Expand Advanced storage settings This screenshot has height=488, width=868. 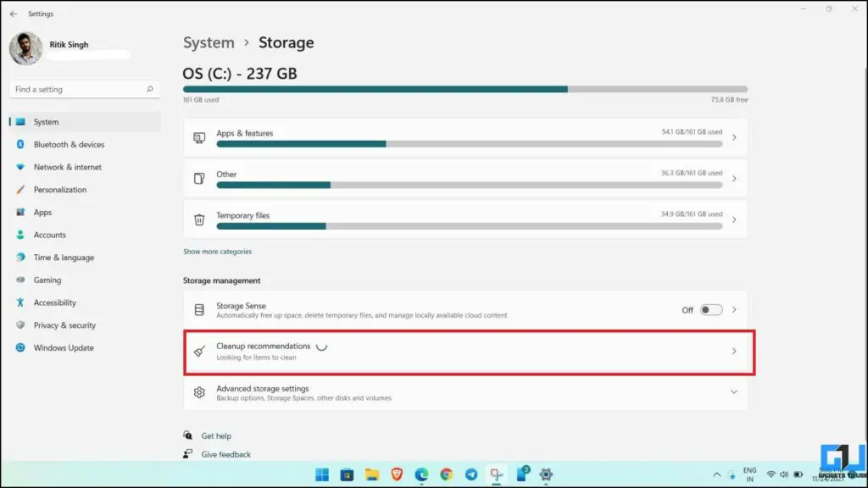(x=734, y=392)
